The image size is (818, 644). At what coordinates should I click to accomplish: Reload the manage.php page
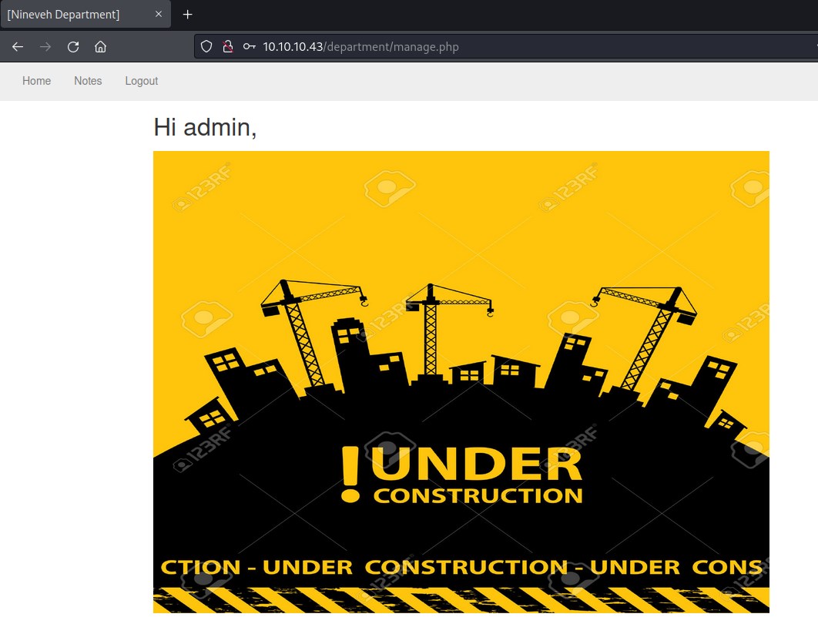click(73, 47)
